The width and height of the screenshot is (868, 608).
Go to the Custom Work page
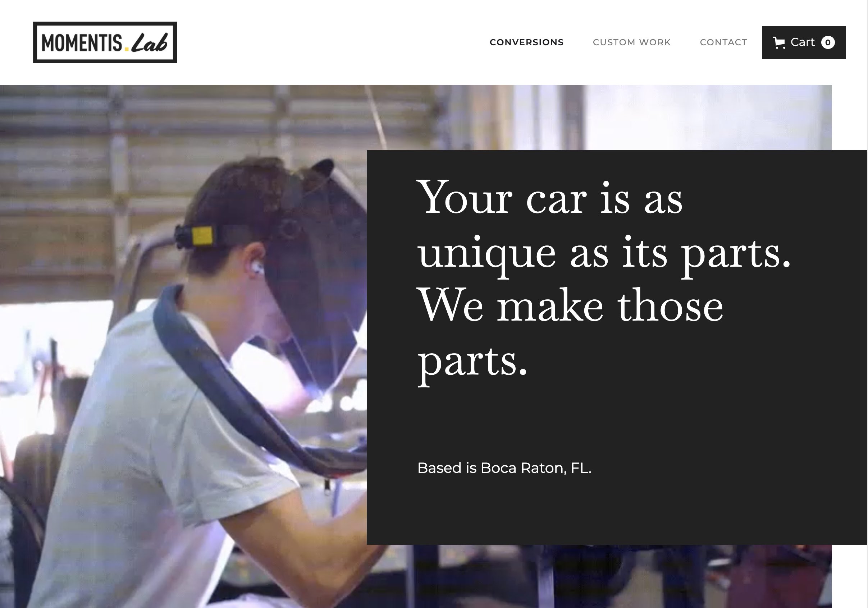point(632,42)
